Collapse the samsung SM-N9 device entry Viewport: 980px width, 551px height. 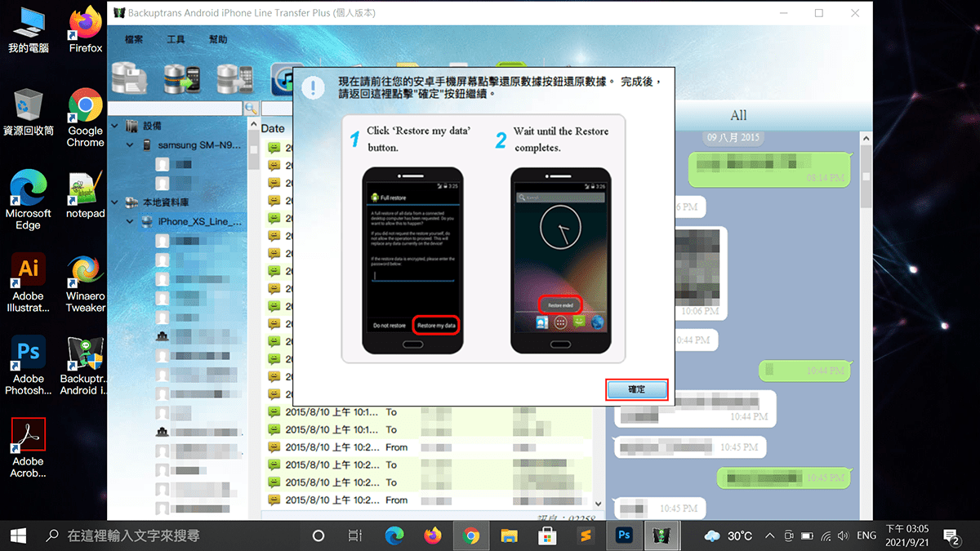(129, 145)
